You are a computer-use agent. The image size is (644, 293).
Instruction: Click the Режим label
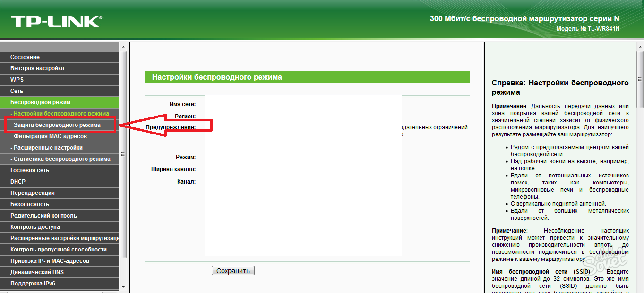click(186, 157)
